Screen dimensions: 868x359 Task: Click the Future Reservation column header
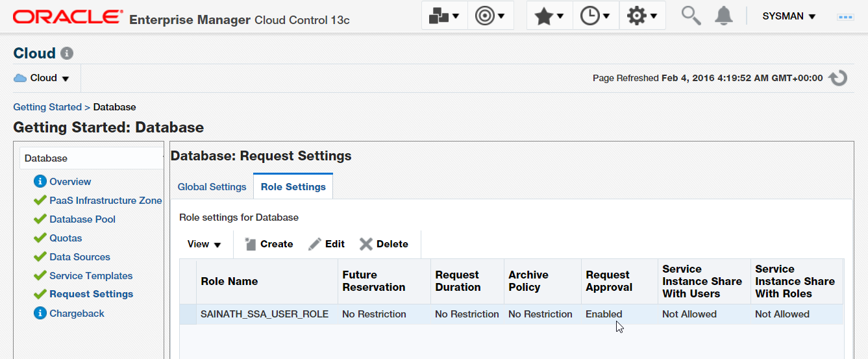click(384, 281)
